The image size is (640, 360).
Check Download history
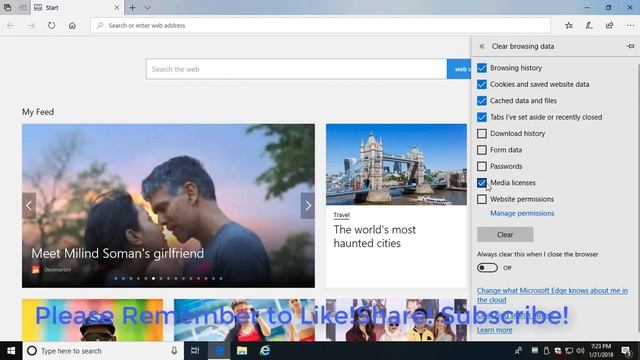click(482, 133)
